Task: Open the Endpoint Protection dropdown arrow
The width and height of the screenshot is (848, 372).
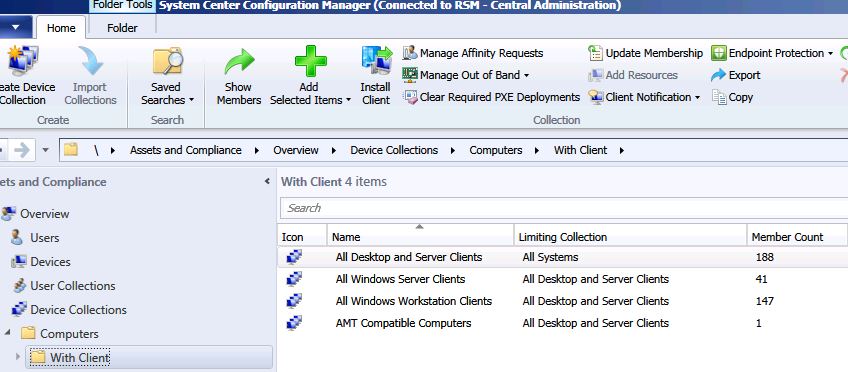Action: coord(830,54)
